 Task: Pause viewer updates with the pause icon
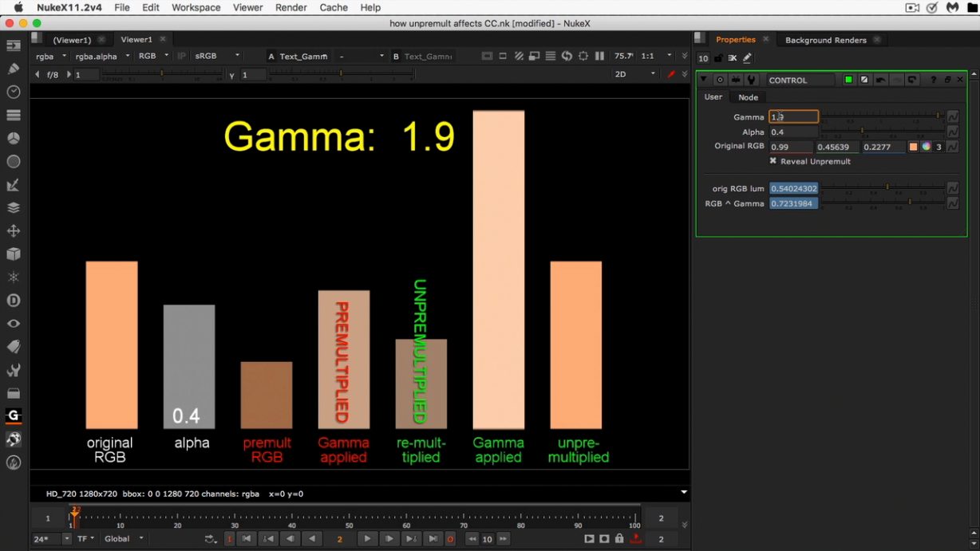(x=601, y=56)
